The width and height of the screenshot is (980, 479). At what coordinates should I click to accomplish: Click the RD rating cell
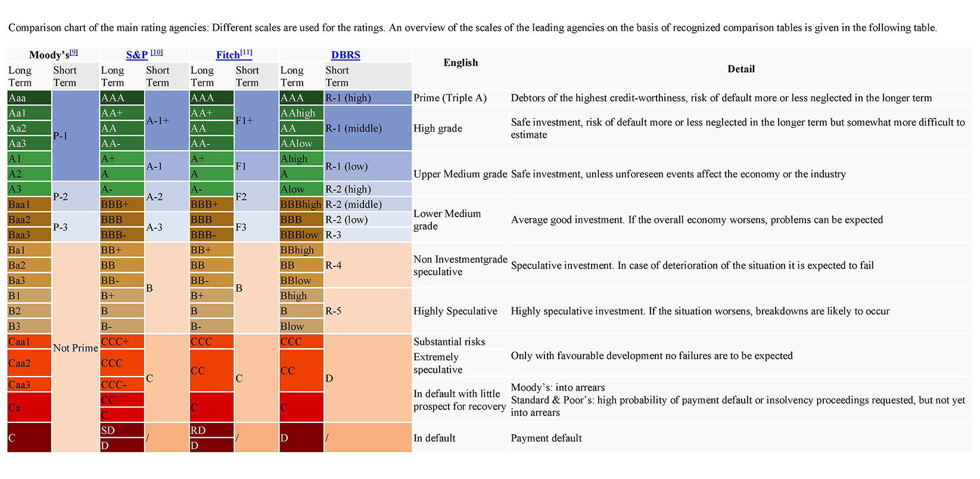[x=211, y=430]
